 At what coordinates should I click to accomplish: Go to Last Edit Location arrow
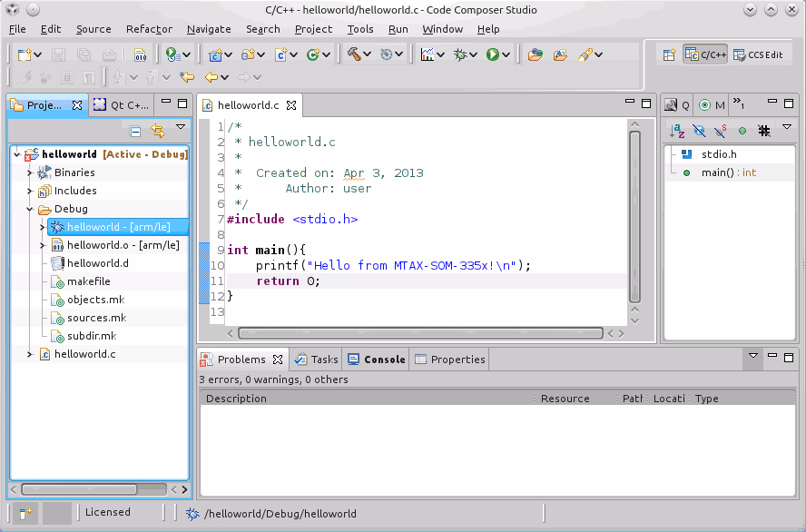(187, 77)
